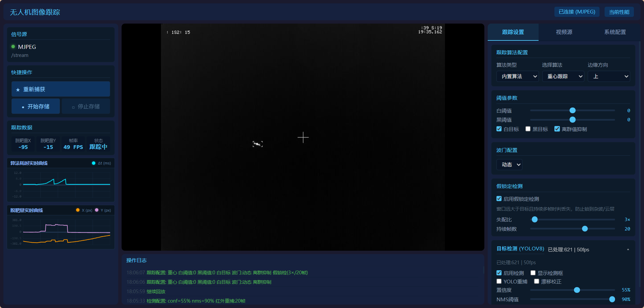Click the 停止存储 button

[x=86, y=106]
